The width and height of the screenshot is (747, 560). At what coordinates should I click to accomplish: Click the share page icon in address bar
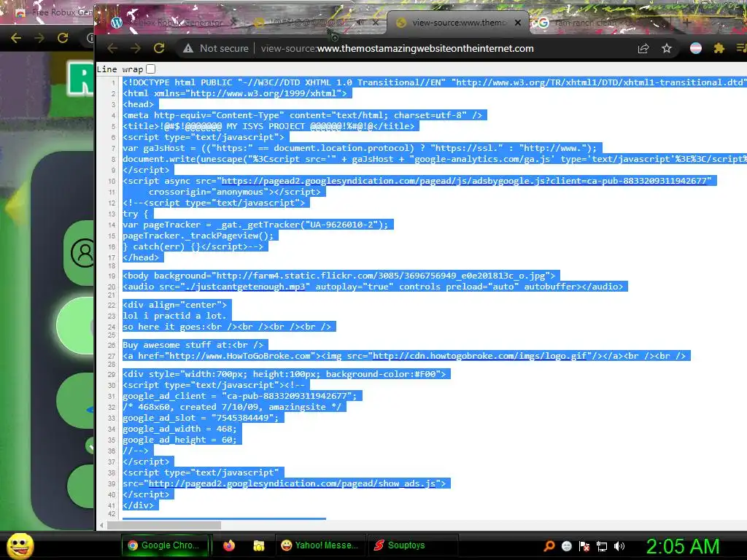[x=643, y=48]
